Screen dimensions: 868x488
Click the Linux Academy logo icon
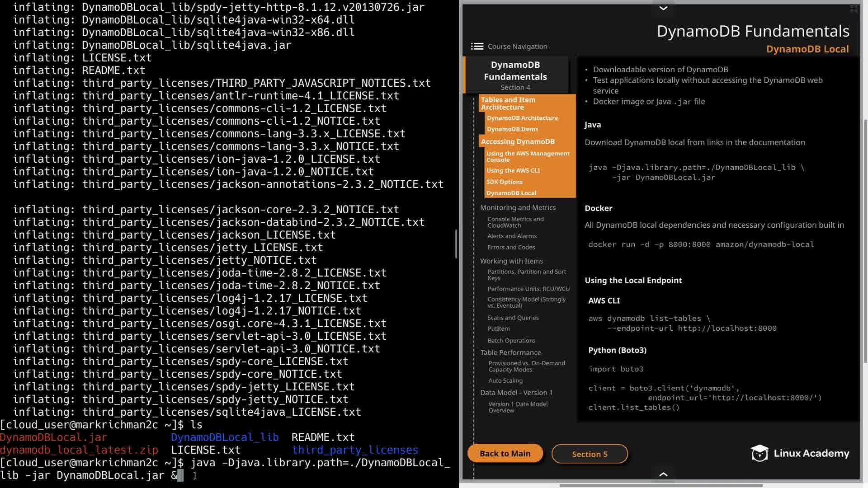(759, 453)
